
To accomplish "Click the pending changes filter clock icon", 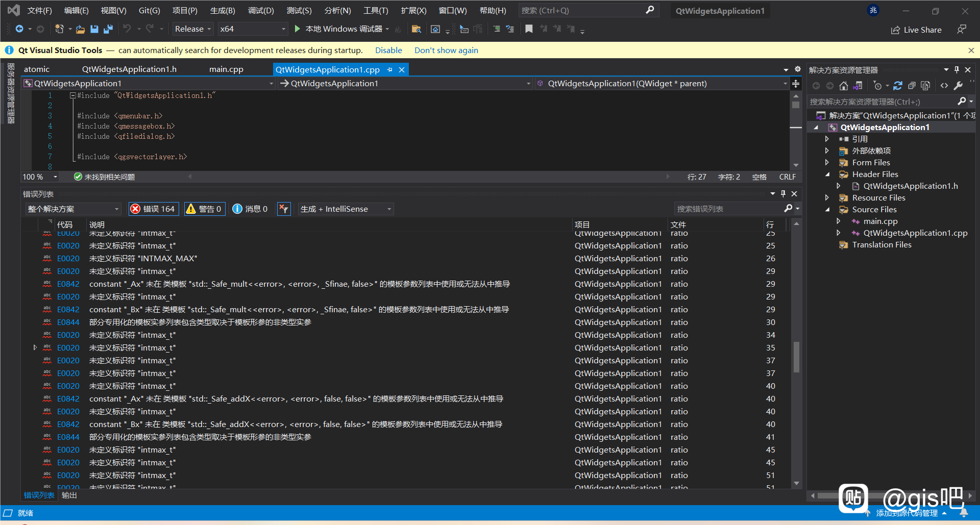I will coord(877,86).
